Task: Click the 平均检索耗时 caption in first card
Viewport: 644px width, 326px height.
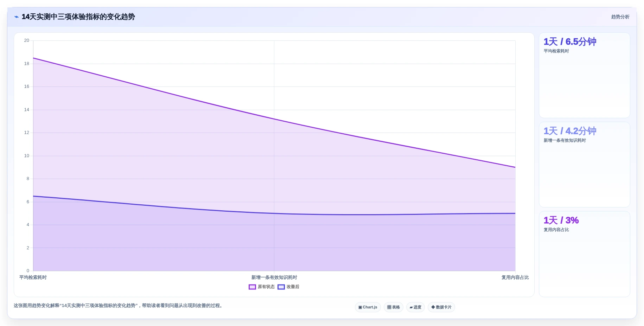Action: (x=556, y=51)
